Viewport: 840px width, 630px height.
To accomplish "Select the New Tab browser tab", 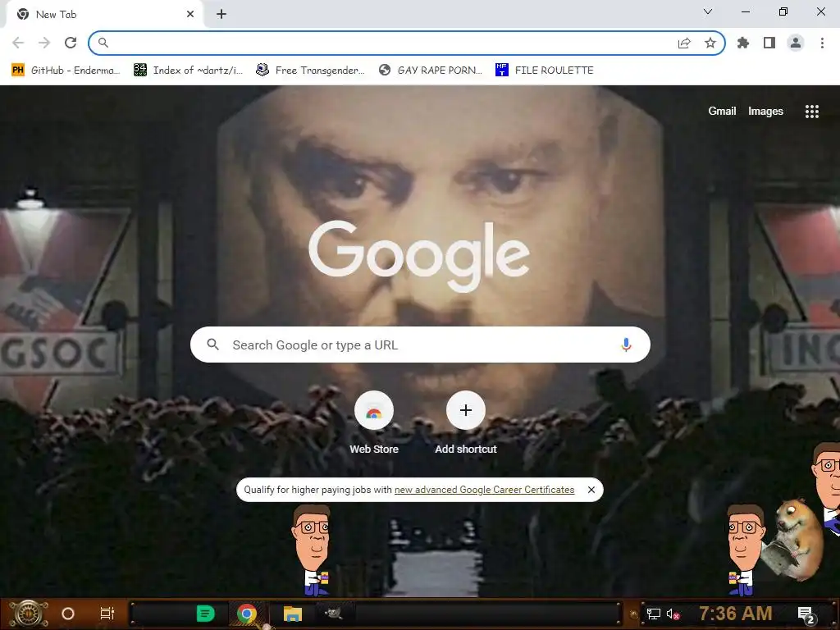I will [104, 15].
